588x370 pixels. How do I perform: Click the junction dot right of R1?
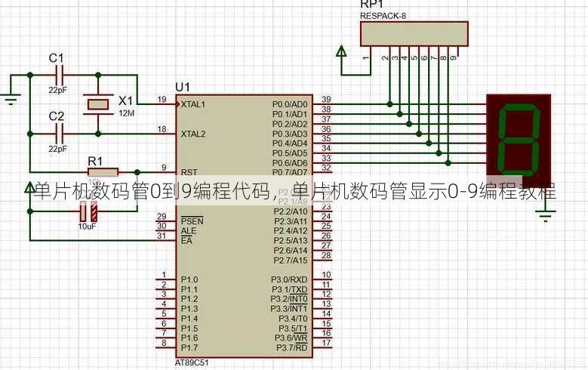click(x=137, y=172)
